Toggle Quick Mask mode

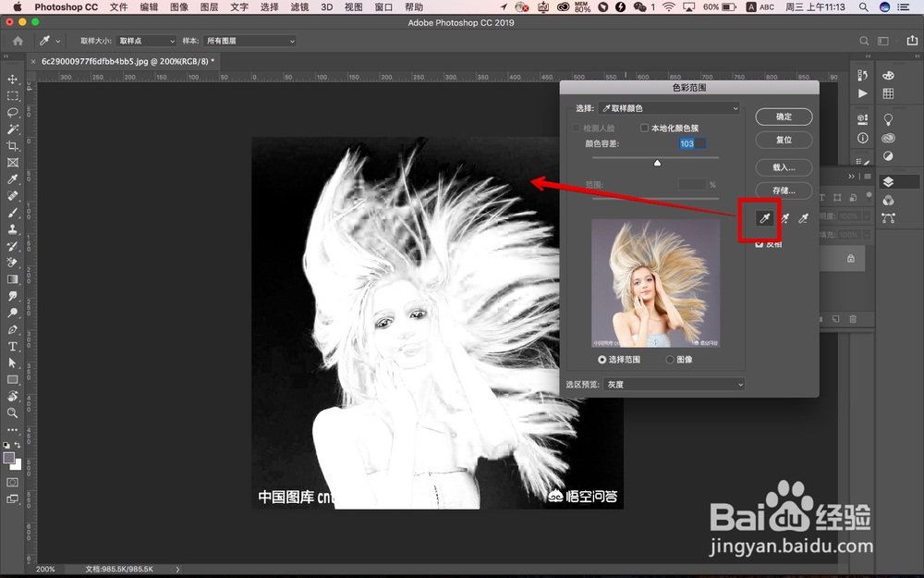pos(12,483)
